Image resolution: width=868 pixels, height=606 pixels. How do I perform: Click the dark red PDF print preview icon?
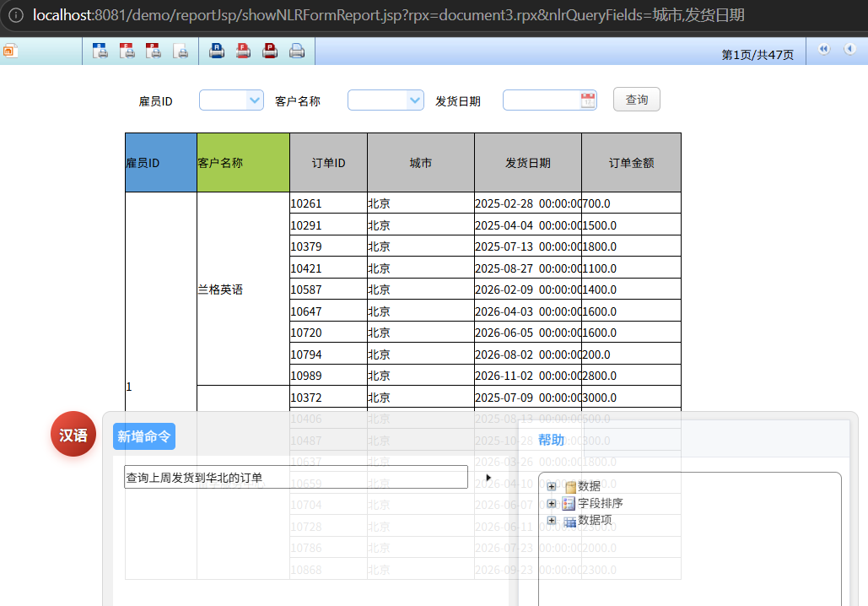point(154,51)
